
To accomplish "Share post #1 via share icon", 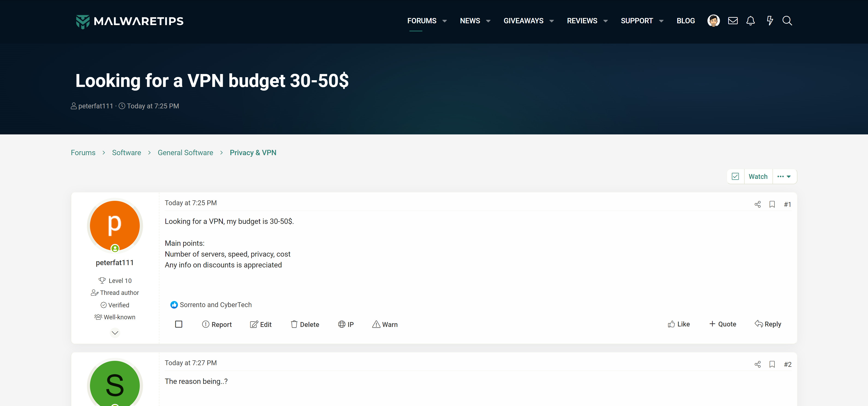I will 758,204.
